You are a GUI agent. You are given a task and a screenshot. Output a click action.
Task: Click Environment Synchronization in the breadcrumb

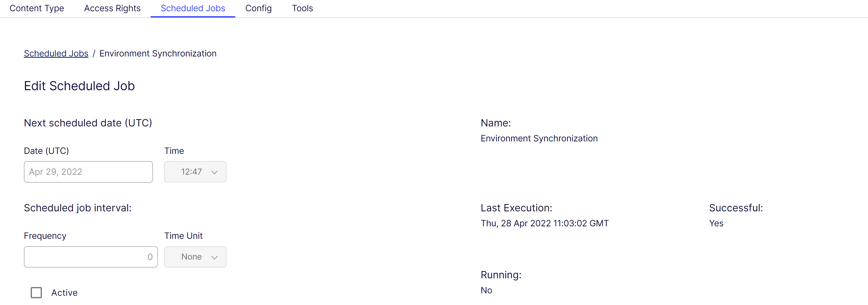(x=158, y=53)
